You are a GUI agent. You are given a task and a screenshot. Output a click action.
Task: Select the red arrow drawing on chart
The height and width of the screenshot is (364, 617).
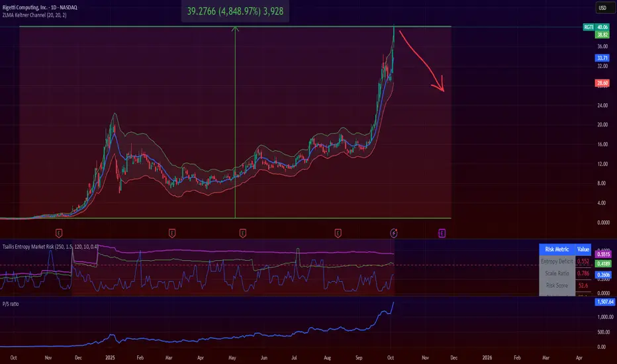pos(423,61)
